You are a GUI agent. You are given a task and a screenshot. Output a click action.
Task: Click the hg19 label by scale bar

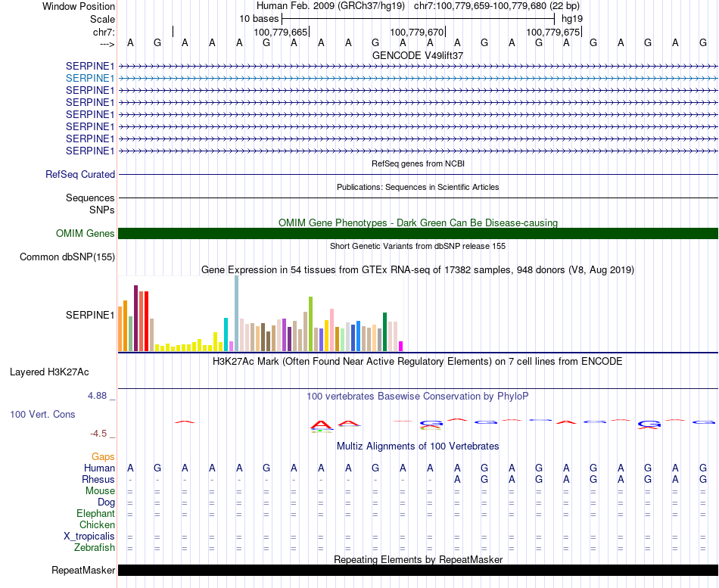pyautogui.click(x=572, y=19)
